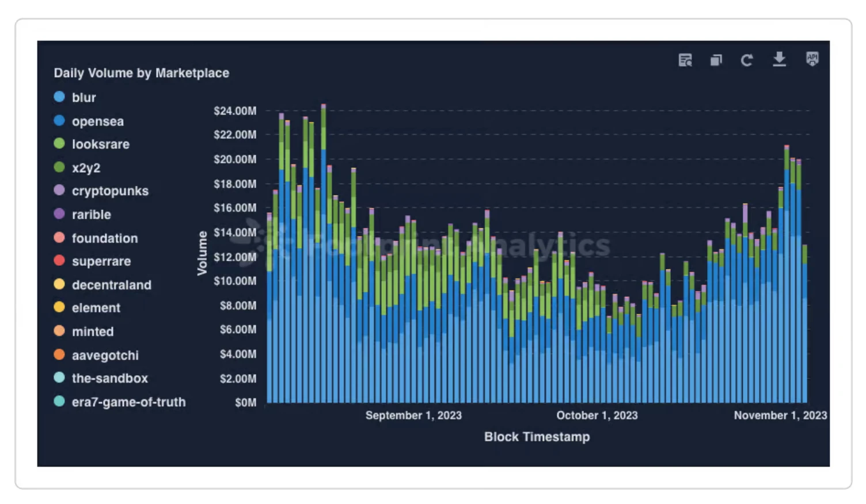Click the duplicate chart icon
Viewport: 866px width, 504px height.
[x=716, y=60]
